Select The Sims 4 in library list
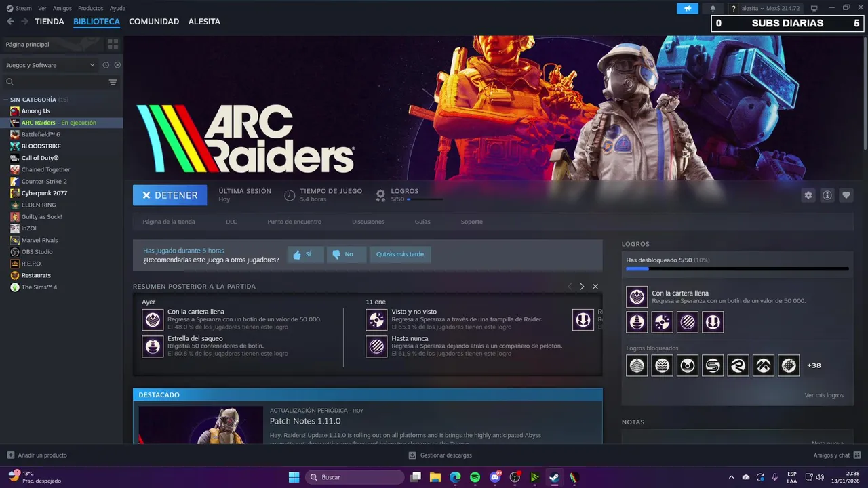The width and height of the screenshot is (868, 488). [61, 287]
